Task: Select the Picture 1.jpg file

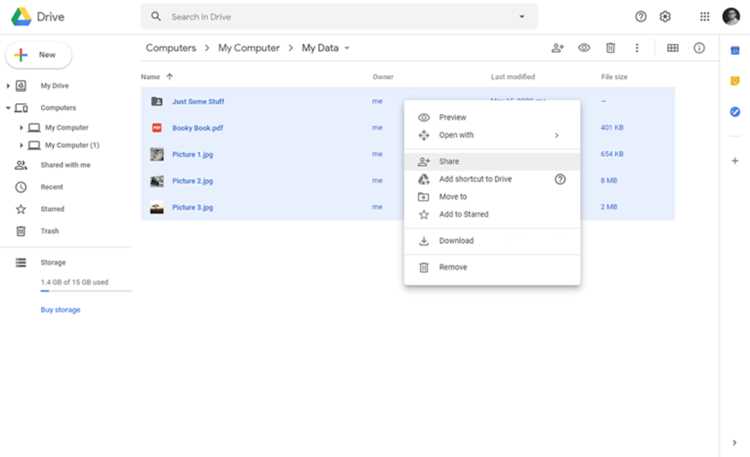Action: coord(192,155)
